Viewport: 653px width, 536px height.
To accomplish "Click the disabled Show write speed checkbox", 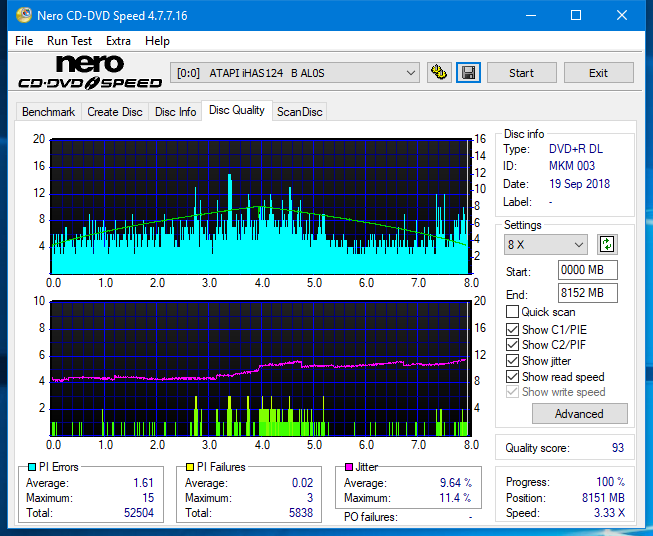I will click(x=512, y=392).
